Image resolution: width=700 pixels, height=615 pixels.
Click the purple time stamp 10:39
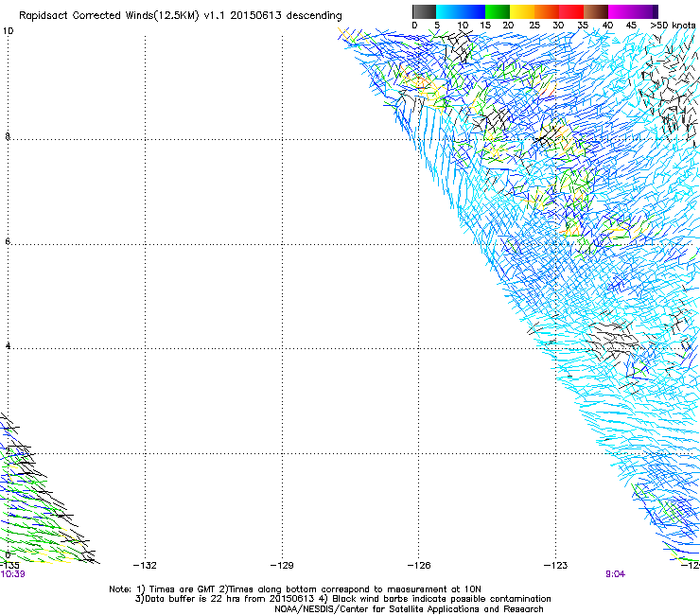[12, 574]
